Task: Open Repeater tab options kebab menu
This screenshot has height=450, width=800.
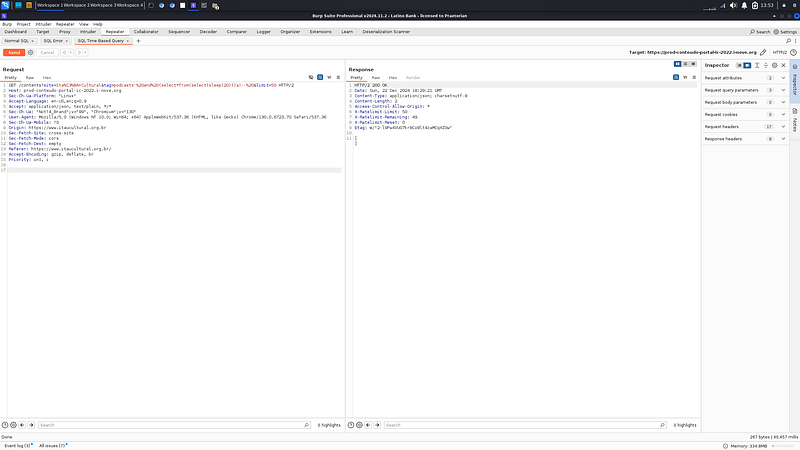Action: point(795,41)
